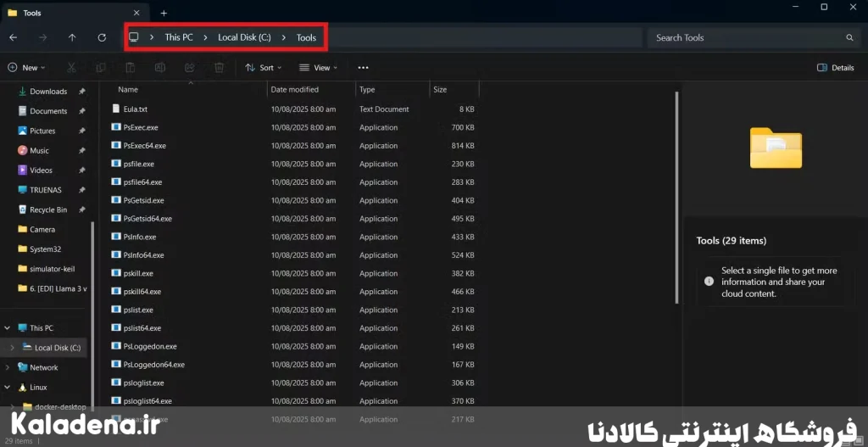Select PsInfo64.exe in the list
The height and width of the screenshot is (447, 868).
coord(144,255)
